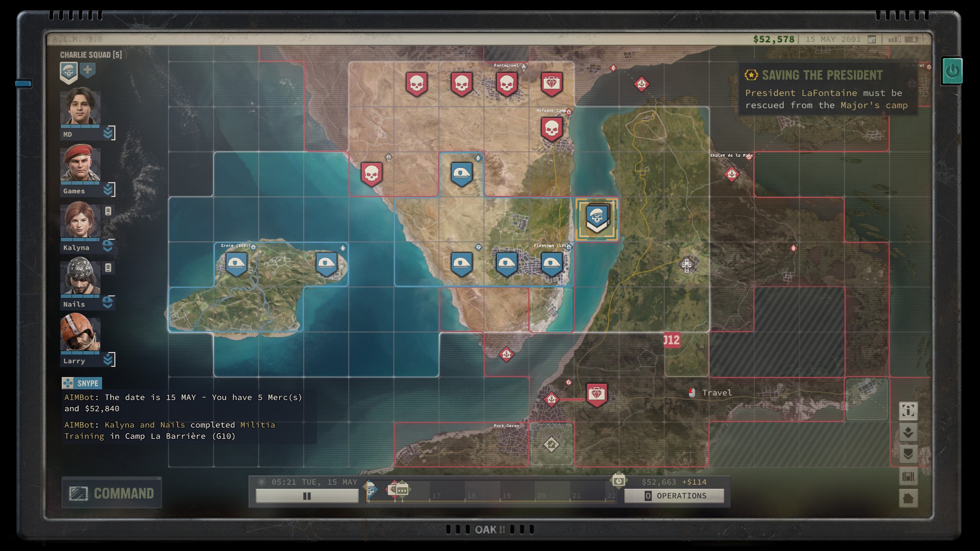Click the red port icon left of diamond mine

[552, 399]
